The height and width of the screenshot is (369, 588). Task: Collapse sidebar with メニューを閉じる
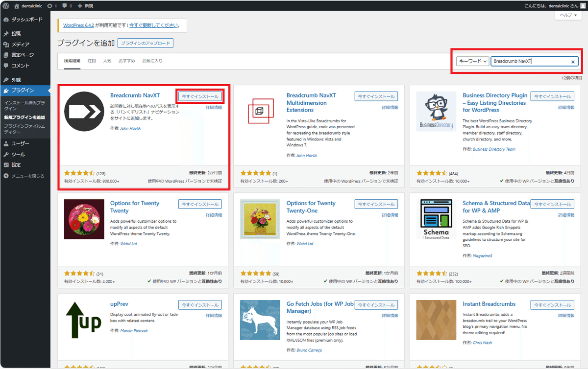point(24,176)
